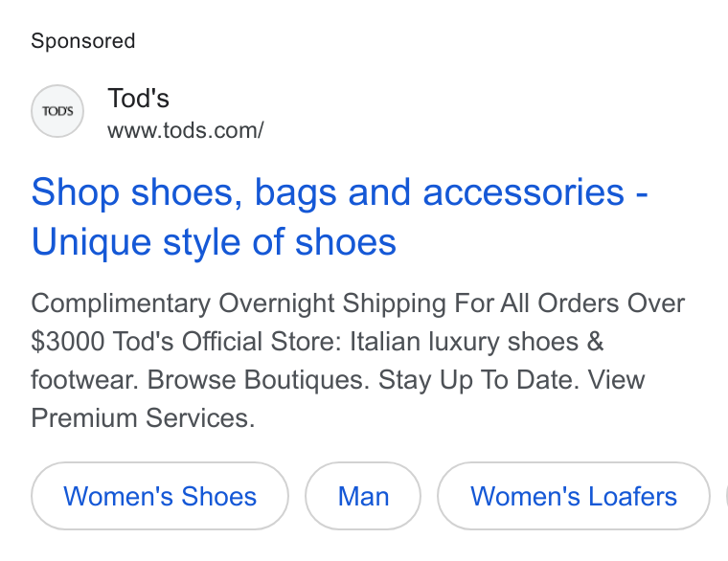Select the Man sitelink chip
728x561 pixels.
[x=363, y=496]
